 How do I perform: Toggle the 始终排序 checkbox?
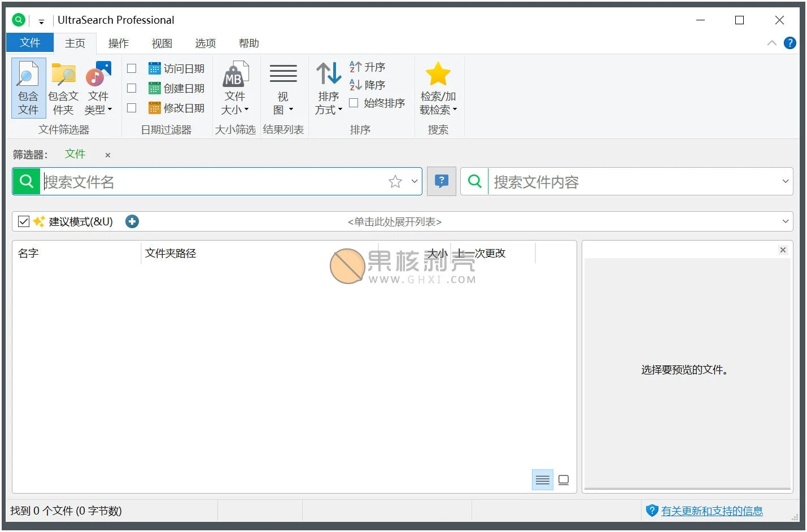(354, 103)
